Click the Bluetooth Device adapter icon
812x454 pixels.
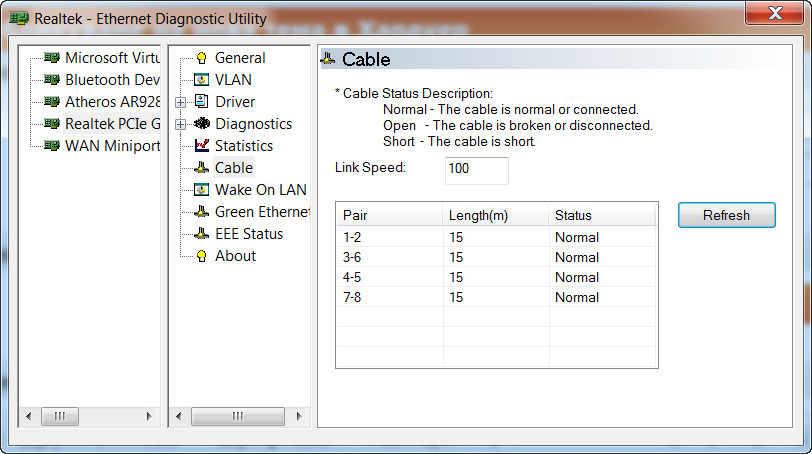tap(52, 80)
